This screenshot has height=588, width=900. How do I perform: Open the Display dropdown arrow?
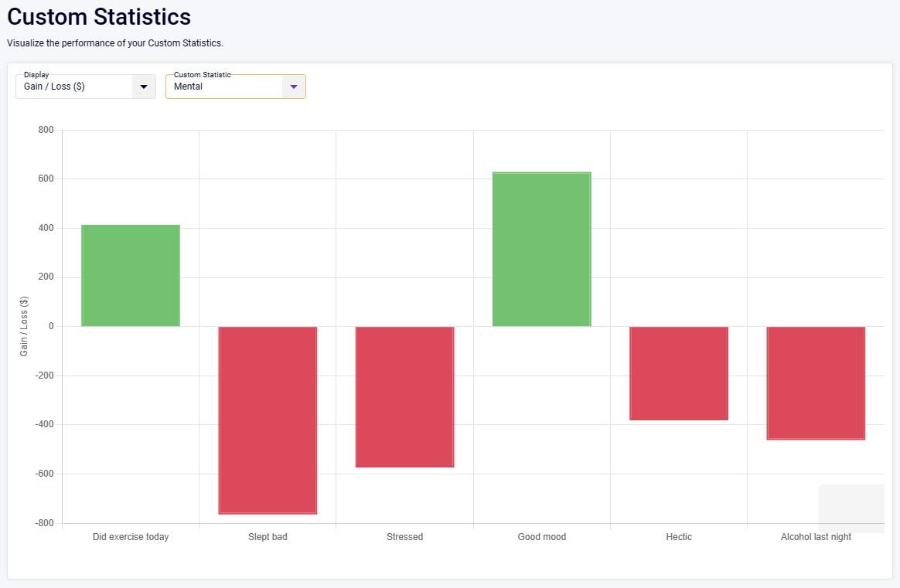click(144, 87)
